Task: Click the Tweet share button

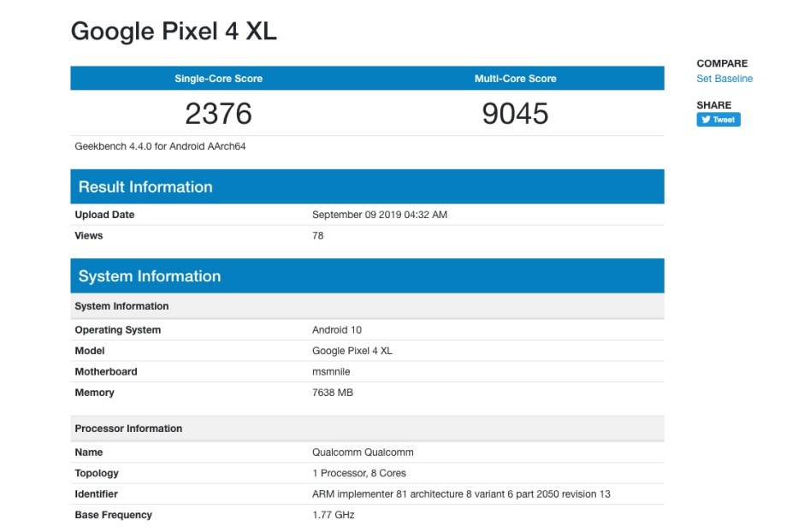Action: (717, 119)
